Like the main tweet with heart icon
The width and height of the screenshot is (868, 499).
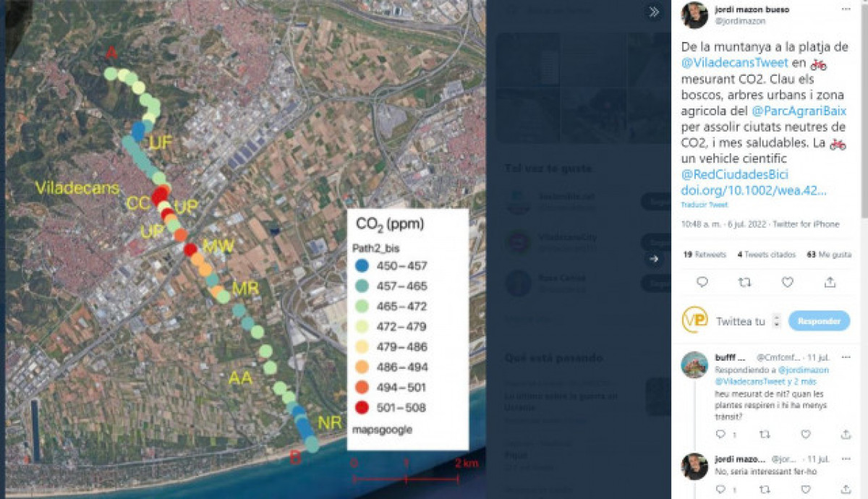788,282
